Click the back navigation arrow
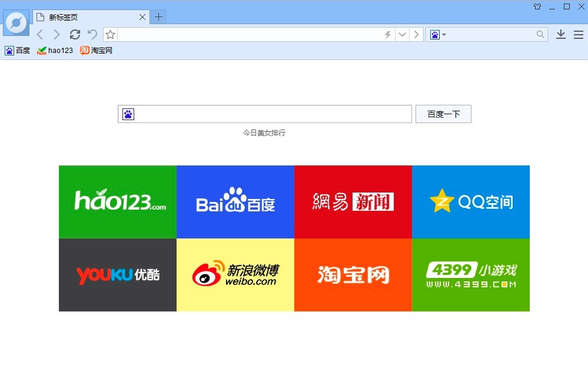Viewport: 588px width, 368px height. click(x=39, y=34)
